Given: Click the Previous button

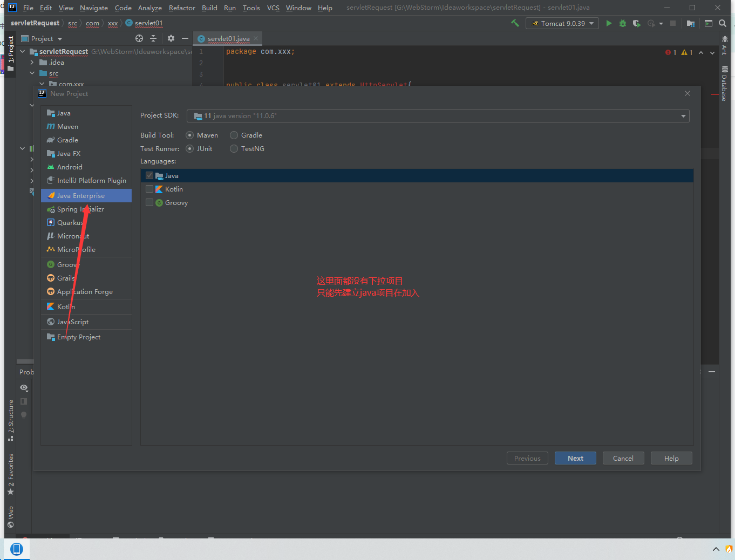Looking at the screenshot, I should 527,458.
